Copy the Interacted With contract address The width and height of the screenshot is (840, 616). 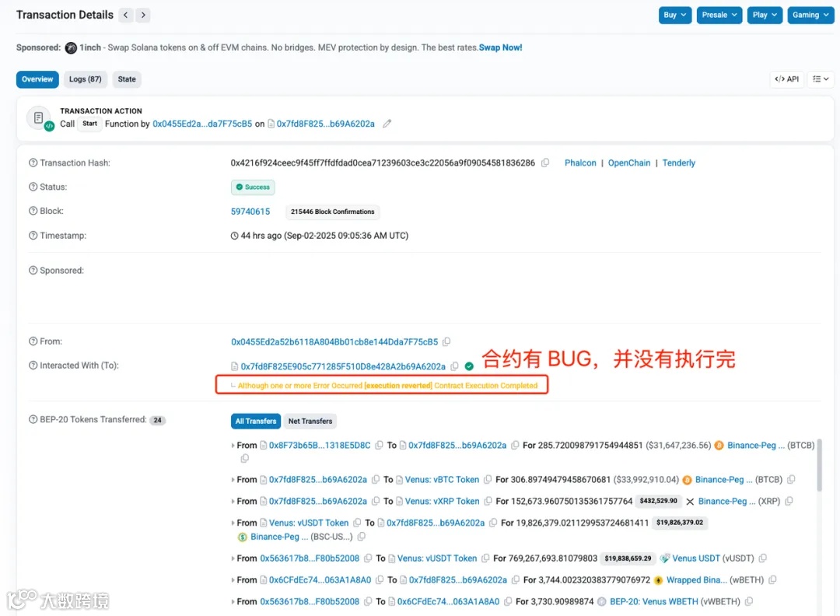pos(455,366)
